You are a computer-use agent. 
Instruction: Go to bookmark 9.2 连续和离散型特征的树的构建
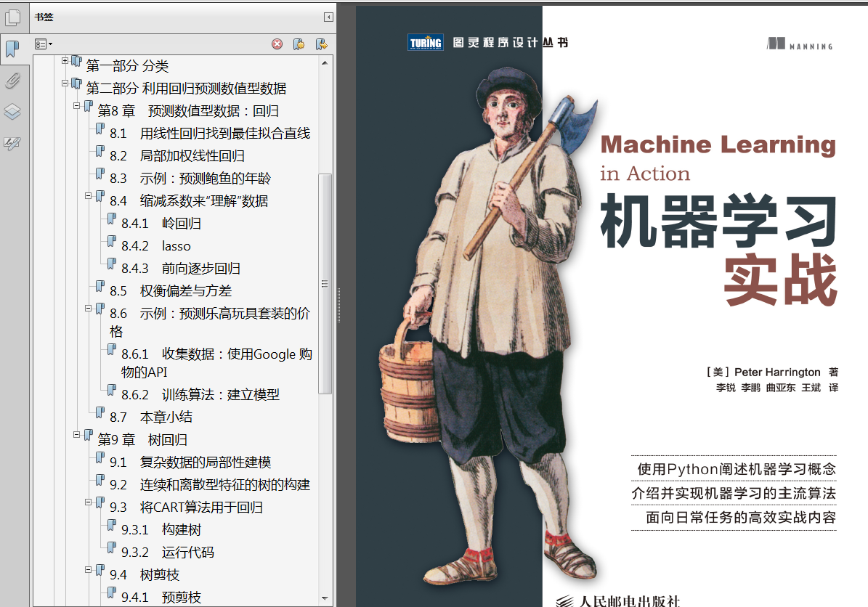[x=210, y=485]
